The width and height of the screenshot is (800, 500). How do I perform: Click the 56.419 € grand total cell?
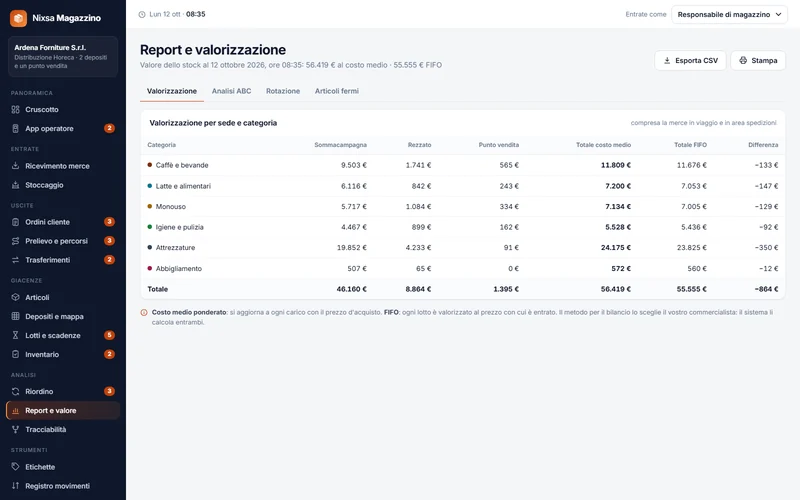tap(615, 289)
